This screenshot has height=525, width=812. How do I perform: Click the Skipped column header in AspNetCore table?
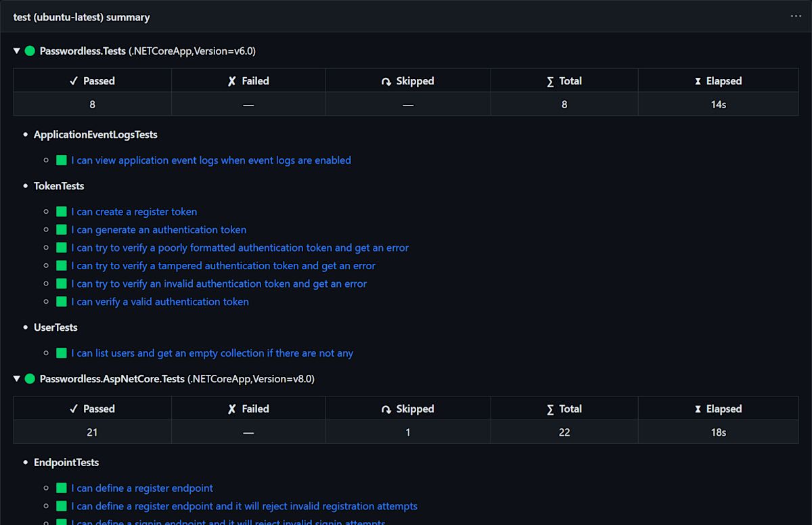407,409
